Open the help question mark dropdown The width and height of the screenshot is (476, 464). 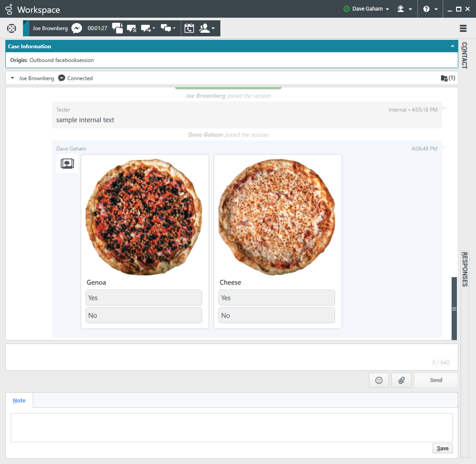(x=430, y=9)
